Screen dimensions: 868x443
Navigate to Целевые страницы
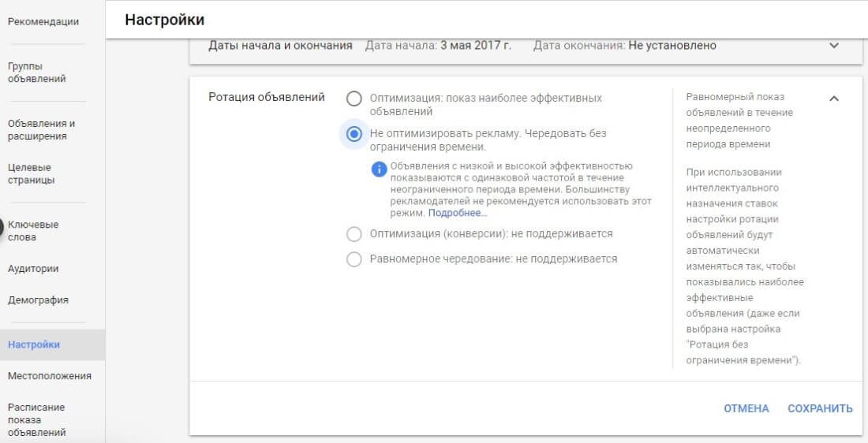tap(31, 173)
